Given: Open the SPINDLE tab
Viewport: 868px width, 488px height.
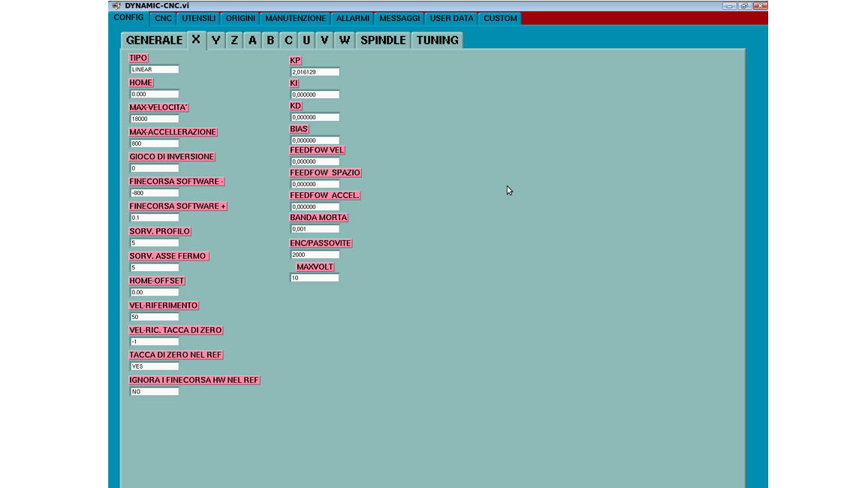Looking at the screenshot, I should click(383, 41).
